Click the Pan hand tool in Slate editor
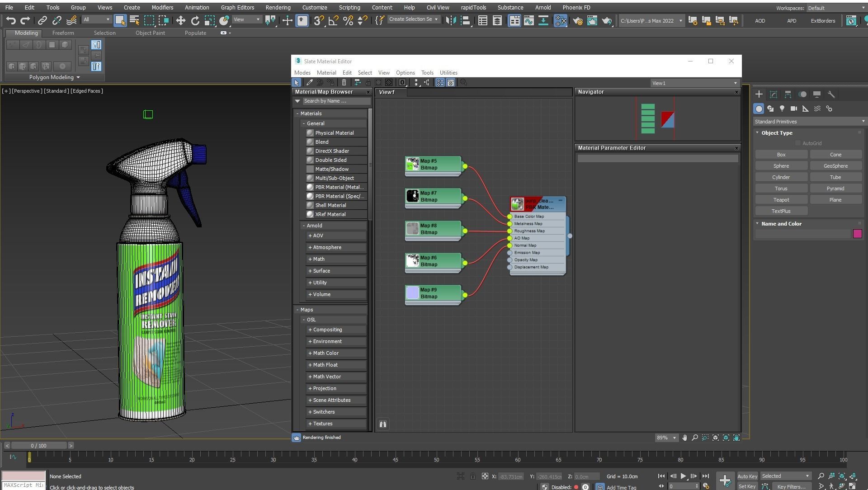868x490 pixels. pos(684,438)
